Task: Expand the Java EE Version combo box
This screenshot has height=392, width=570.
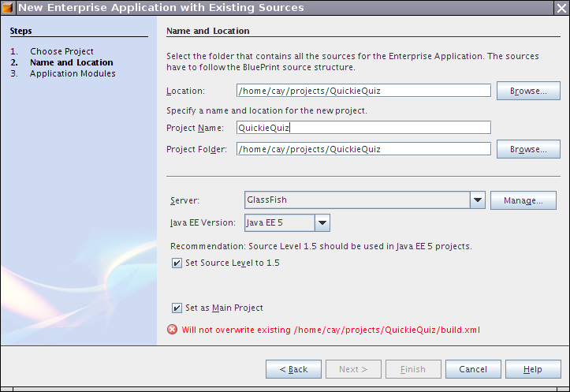Action: 322,223
